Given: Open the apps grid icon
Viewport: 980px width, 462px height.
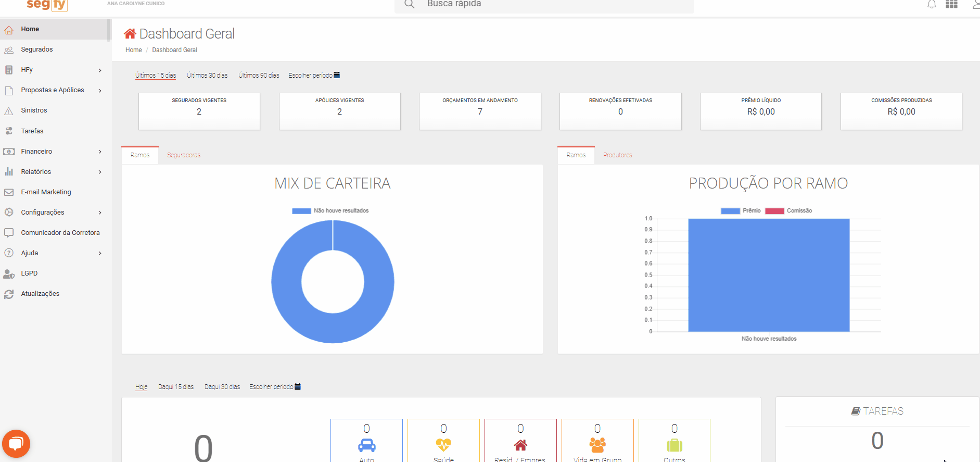Looking at the screenshot, I should pyautogui.click(x=951, y=5).
